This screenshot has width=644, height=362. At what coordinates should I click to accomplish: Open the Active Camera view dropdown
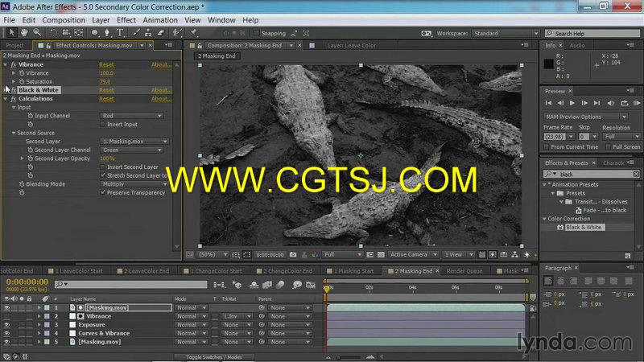coord(414,255)
